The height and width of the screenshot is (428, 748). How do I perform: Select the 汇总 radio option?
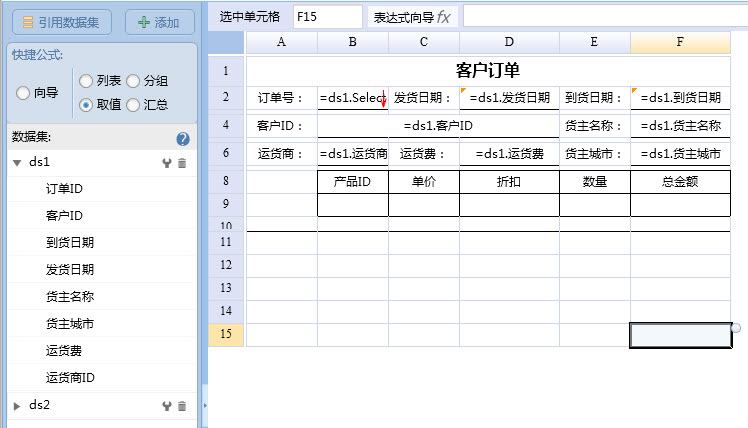[132, 104]
